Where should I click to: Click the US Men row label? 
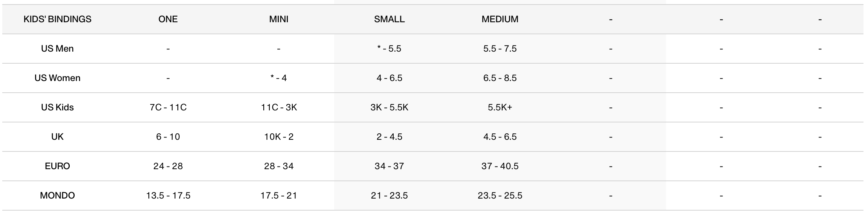pos(57,49)
